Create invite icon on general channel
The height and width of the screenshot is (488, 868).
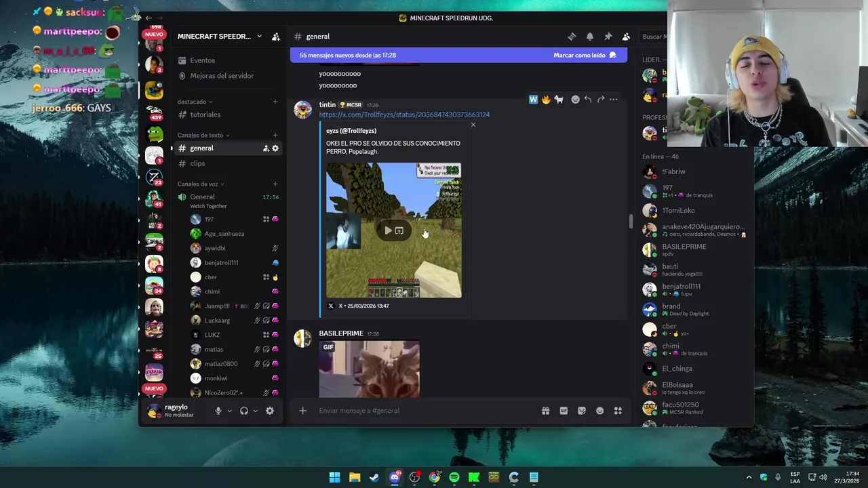pyautogui.click(x=266, y=148)
